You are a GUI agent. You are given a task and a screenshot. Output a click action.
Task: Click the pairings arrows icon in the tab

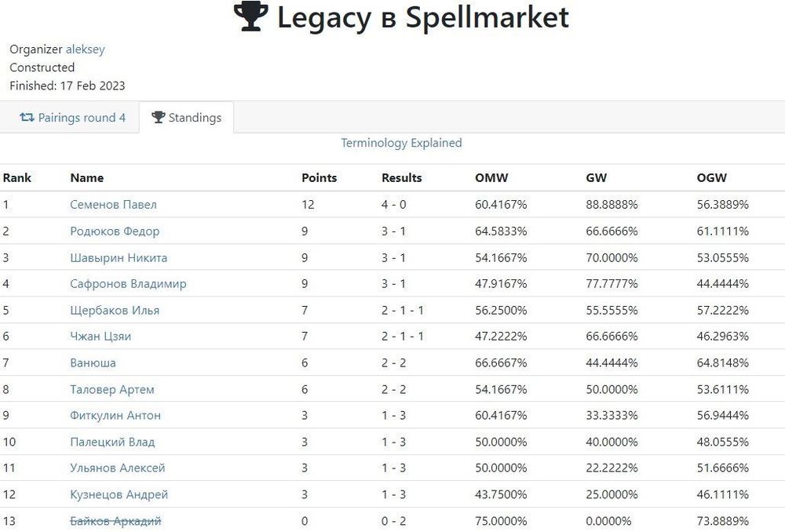tap(27, 118)
